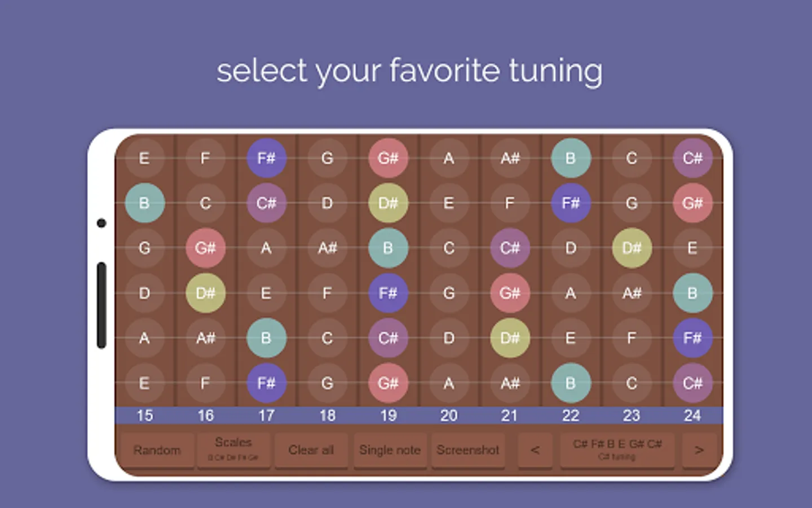The height and width of the screenshot is (508, 812).
Task: Select the C# marker on fret 24 top string
Action: pos(692,158)
